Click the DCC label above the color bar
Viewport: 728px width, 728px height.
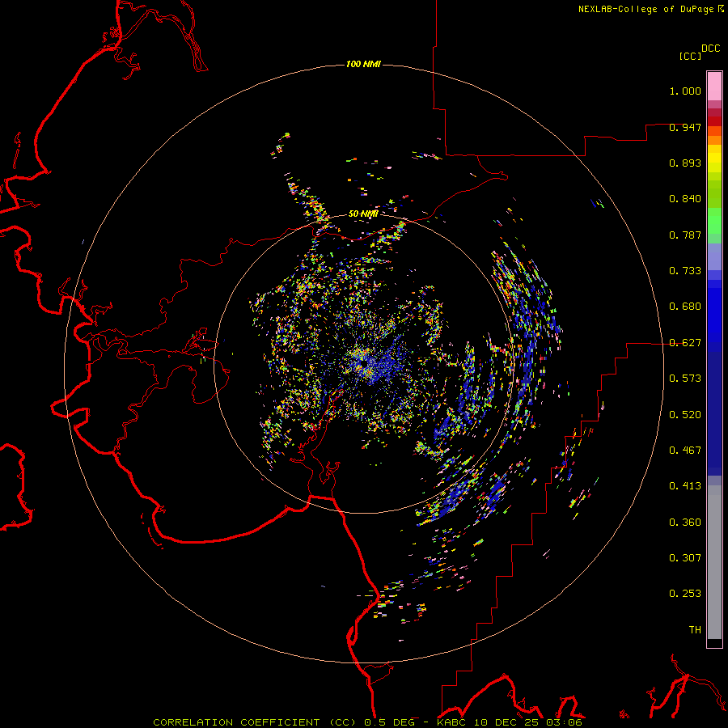(711, 48)
